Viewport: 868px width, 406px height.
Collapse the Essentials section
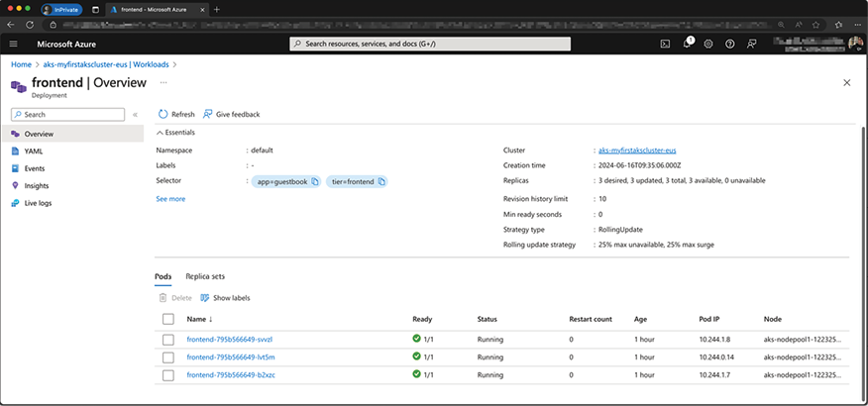click(175, 133)
